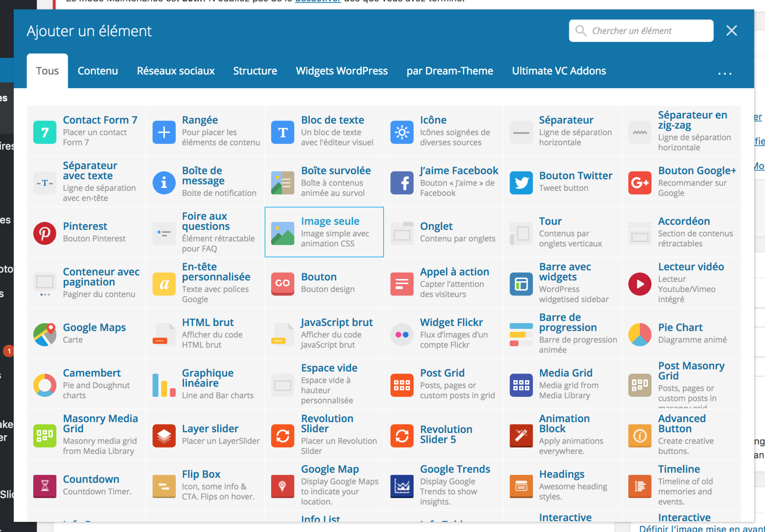
Task: Expand the more tabs ellipsis menu
Action: (724, 73)
